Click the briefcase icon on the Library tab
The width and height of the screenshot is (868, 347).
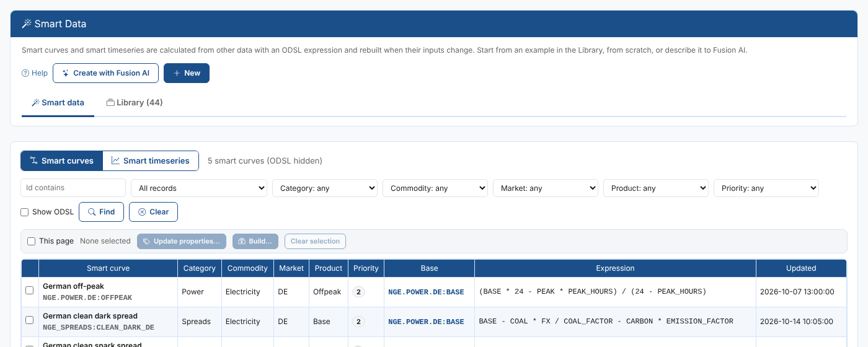pos(110,103)
